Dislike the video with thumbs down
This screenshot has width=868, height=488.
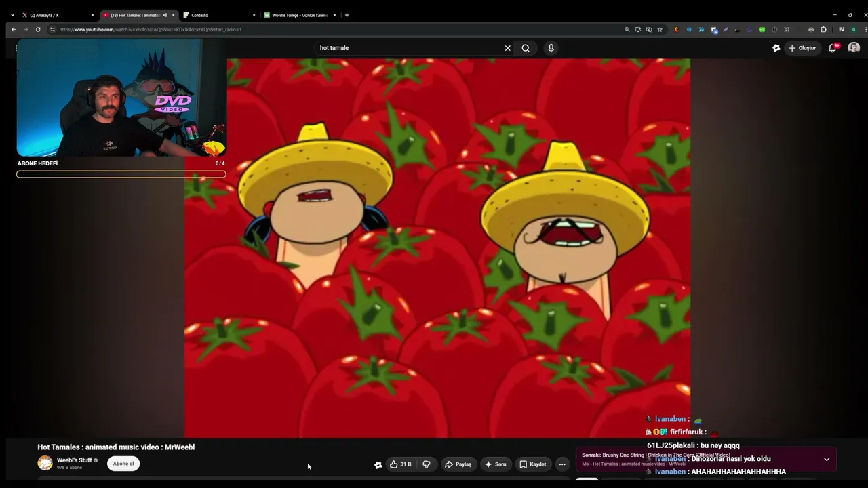click(427, 464)
